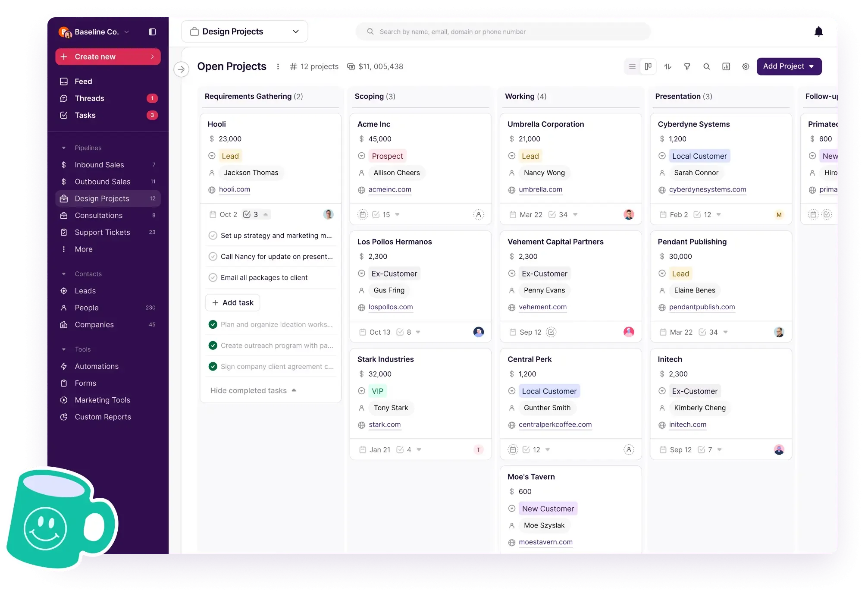Check off 'Set up strategy and marketing' task
The image size is (868, 597).
click(x=213, y=236)
